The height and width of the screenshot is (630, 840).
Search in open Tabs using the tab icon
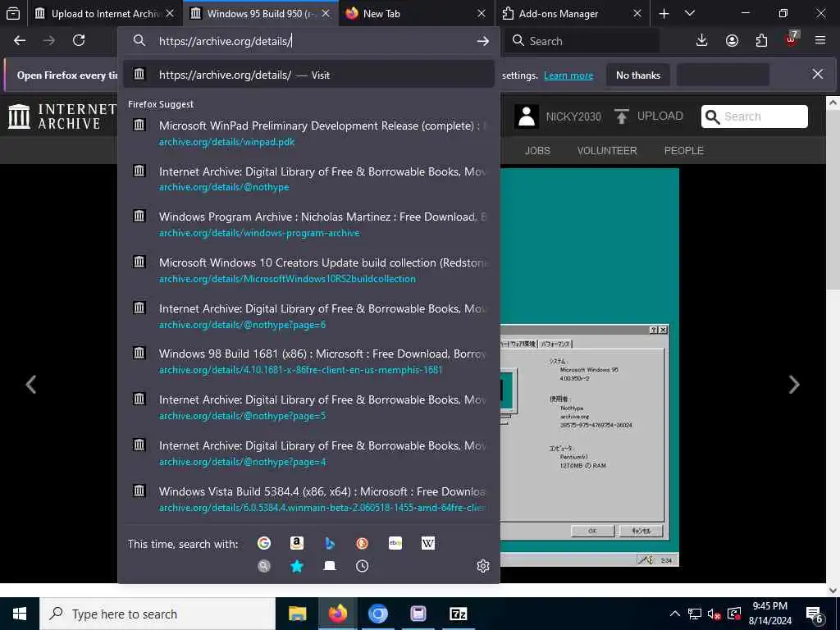(x=330, y=566)
